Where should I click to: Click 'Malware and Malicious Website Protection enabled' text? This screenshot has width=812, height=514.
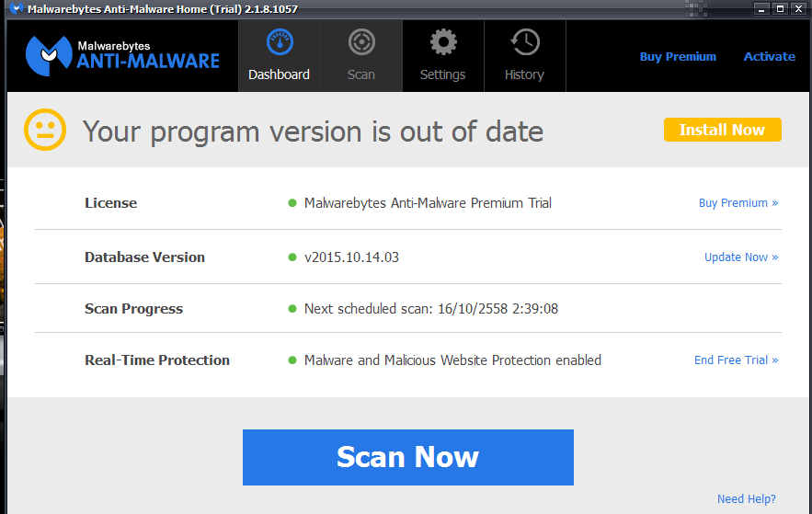pyautogui.click(x=452, y=360)
